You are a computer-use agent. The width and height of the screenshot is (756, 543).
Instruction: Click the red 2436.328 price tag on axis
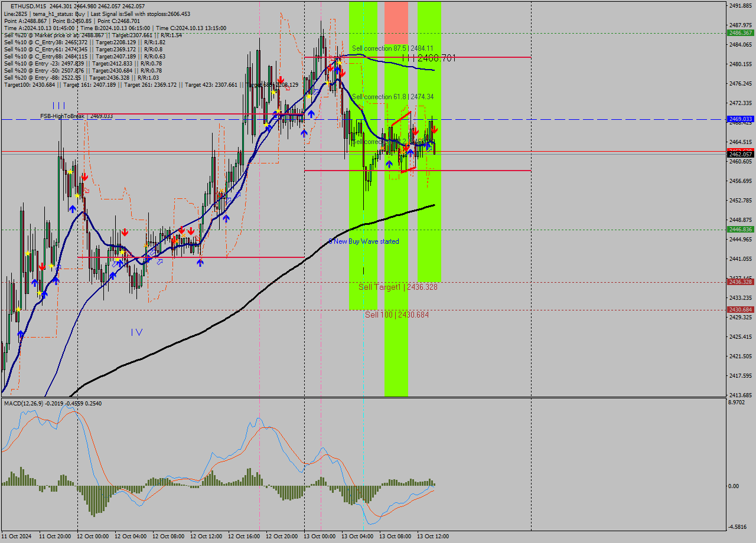click(741, 282)
